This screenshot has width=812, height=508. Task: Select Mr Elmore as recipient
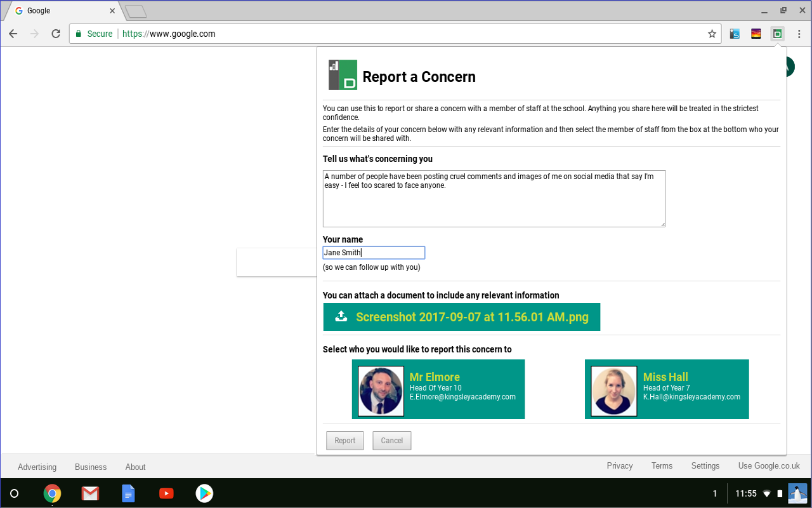(438, 389)
